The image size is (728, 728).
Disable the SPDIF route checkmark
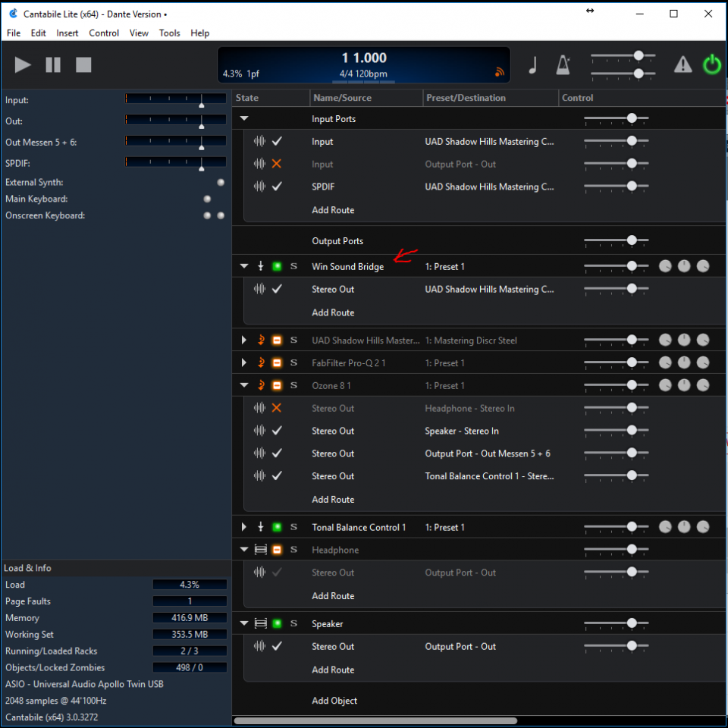277,187
